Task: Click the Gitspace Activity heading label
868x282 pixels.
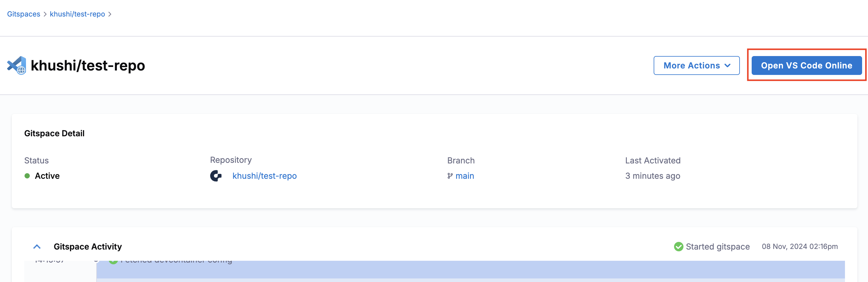Action: click(88, 247)
